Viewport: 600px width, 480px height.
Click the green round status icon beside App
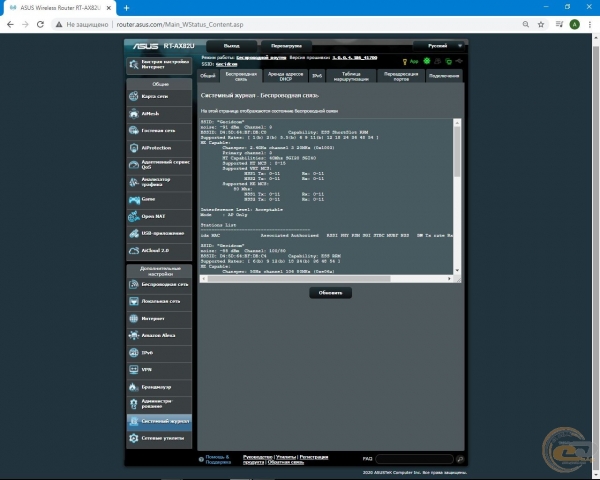pyautogui.click(x=427, y=61)
